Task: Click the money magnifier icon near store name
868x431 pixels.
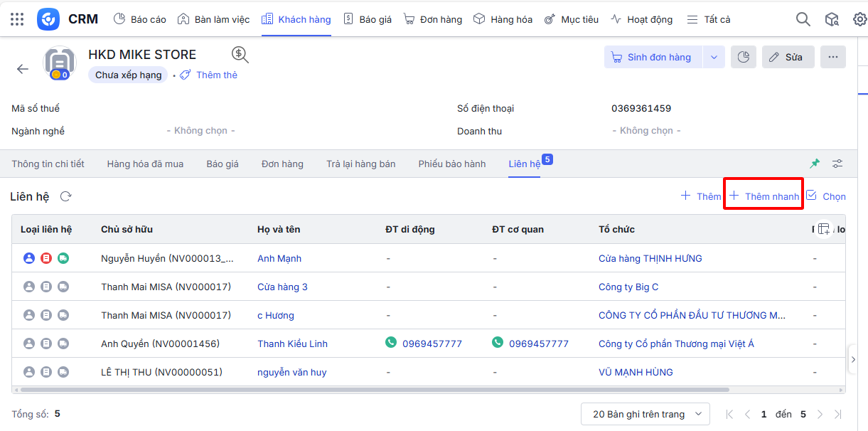Action: tap(240, 55)
